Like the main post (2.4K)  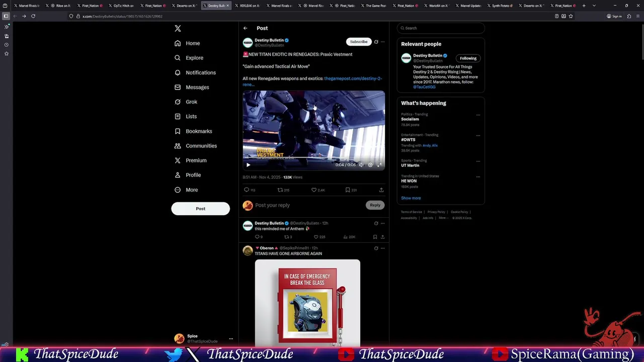[318, 190]
